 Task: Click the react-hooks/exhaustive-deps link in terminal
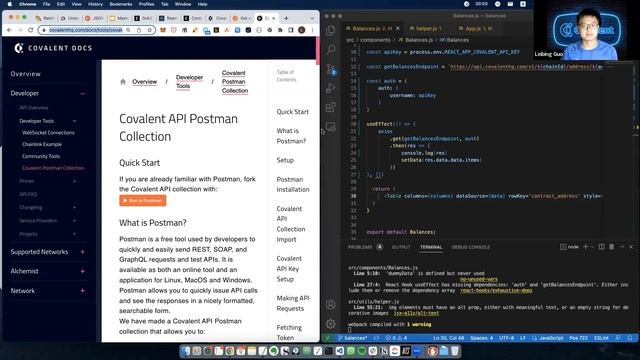coord(496,291)
